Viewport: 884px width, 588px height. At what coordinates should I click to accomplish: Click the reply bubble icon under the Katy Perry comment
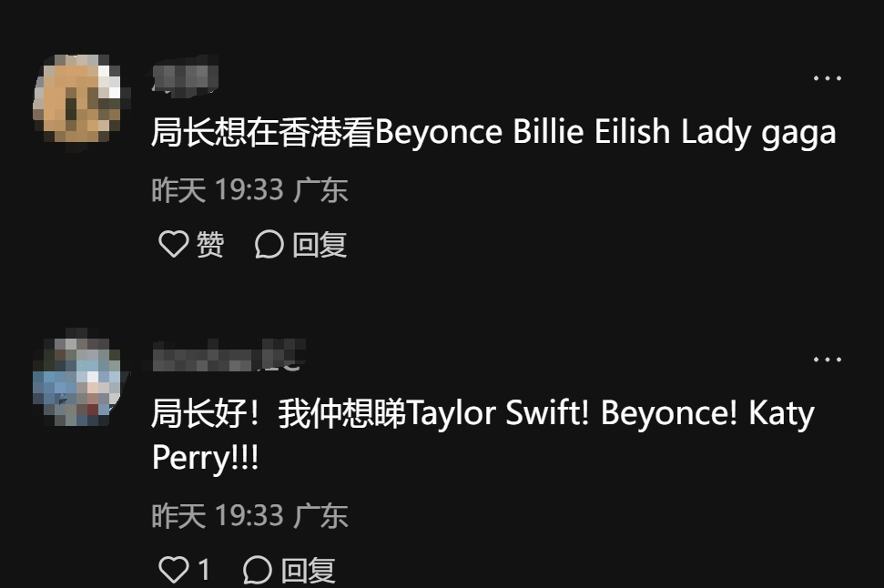click(258, 570)
